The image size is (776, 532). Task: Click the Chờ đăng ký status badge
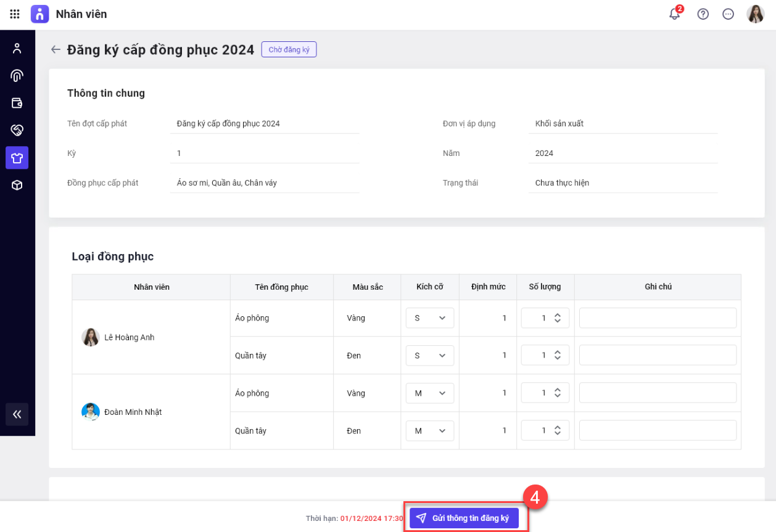click(289, 50)
